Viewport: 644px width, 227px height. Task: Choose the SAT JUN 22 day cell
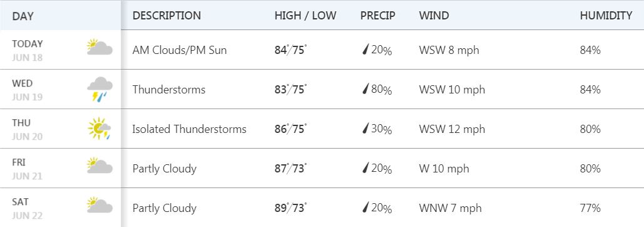61,208
